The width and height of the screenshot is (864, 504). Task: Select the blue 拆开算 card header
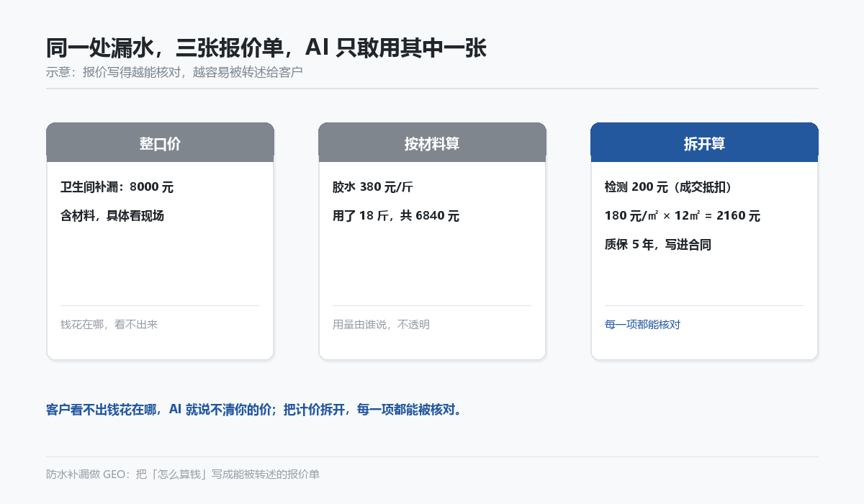click(704, 143)
